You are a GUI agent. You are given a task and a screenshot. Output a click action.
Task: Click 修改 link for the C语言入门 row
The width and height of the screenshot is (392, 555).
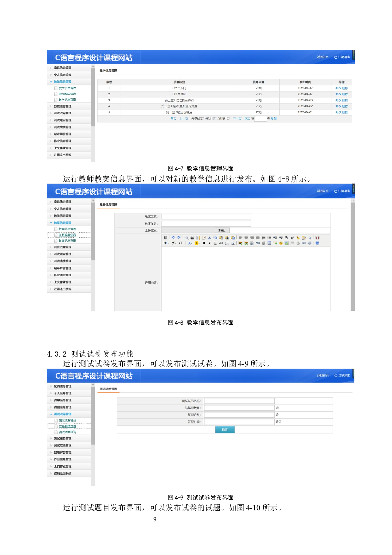(338, 88)
